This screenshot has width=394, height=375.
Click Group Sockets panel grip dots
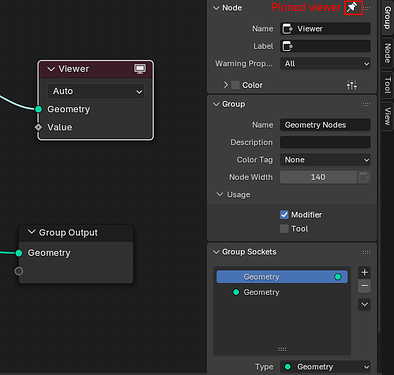[366, 252]
